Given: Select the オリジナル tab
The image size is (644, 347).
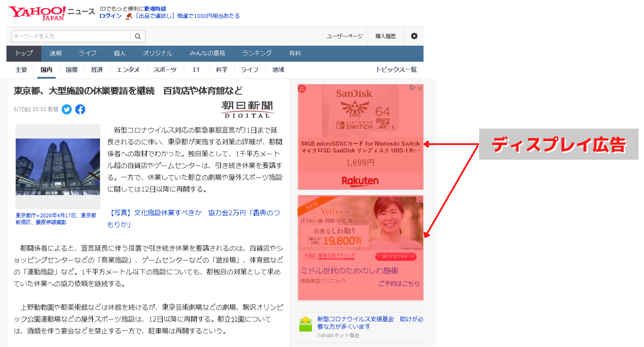Looking at the screenshot, I should (157, 53).
